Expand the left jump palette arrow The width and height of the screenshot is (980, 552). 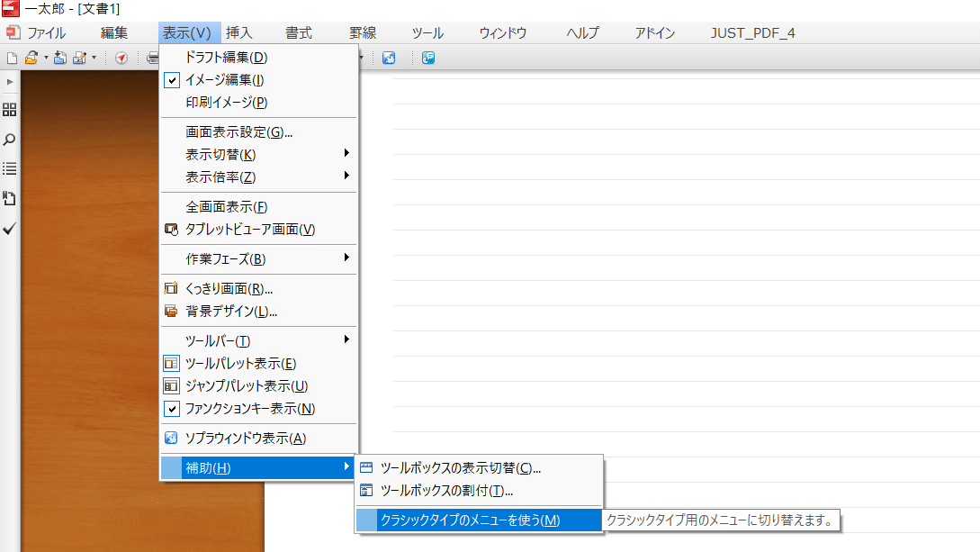[x=9, y=82]
